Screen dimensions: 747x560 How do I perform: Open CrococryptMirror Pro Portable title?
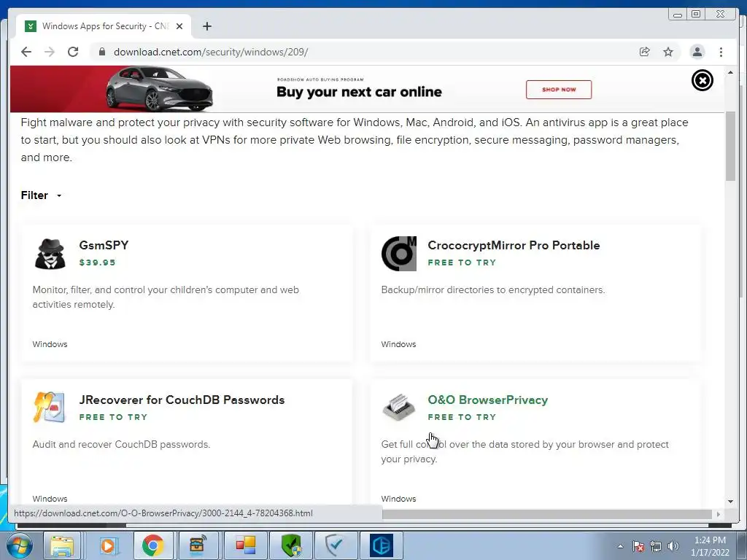click(514, 245)
